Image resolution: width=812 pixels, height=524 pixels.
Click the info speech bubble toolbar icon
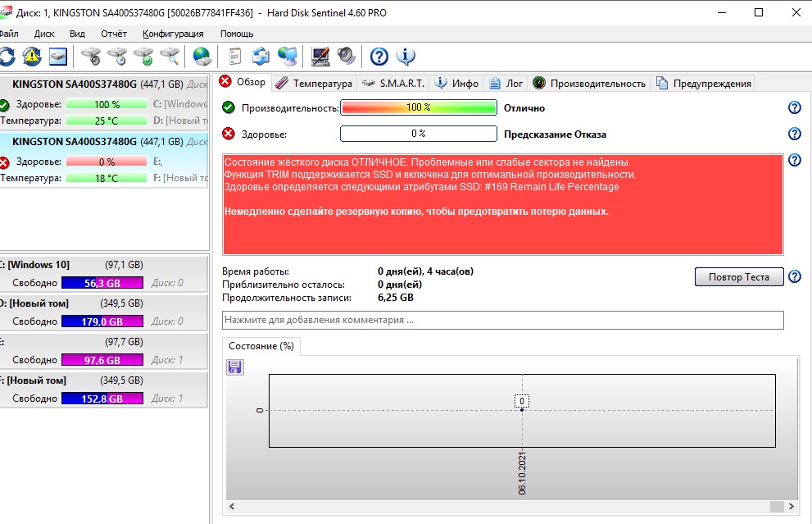(406, 57)
